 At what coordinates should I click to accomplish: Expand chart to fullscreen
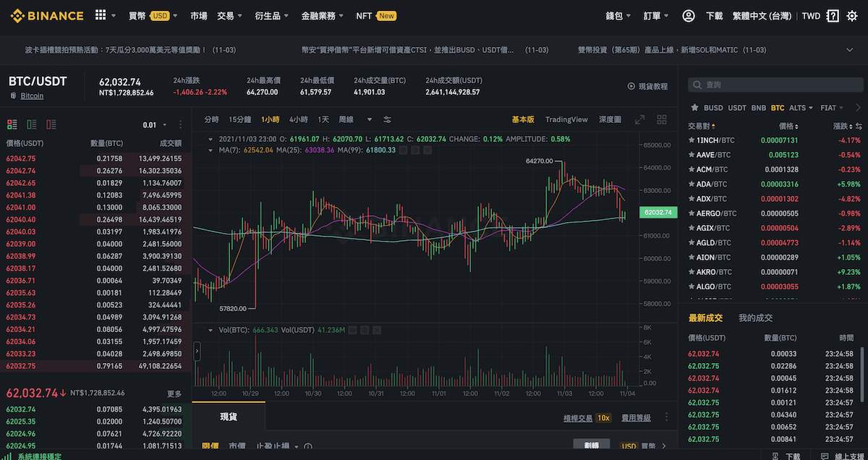[x=639, y=119]
